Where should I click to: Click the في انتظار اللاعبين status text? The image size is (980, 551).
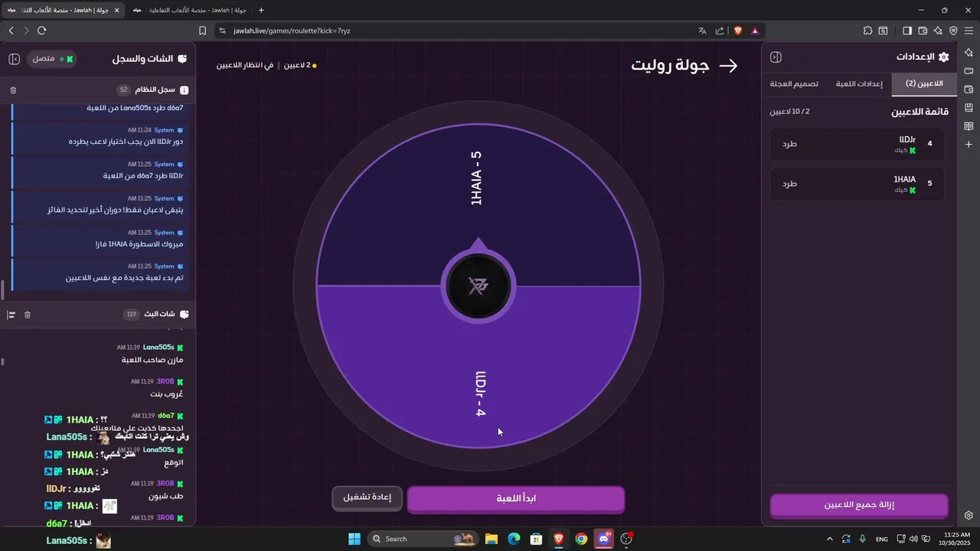tap(245, 66)
